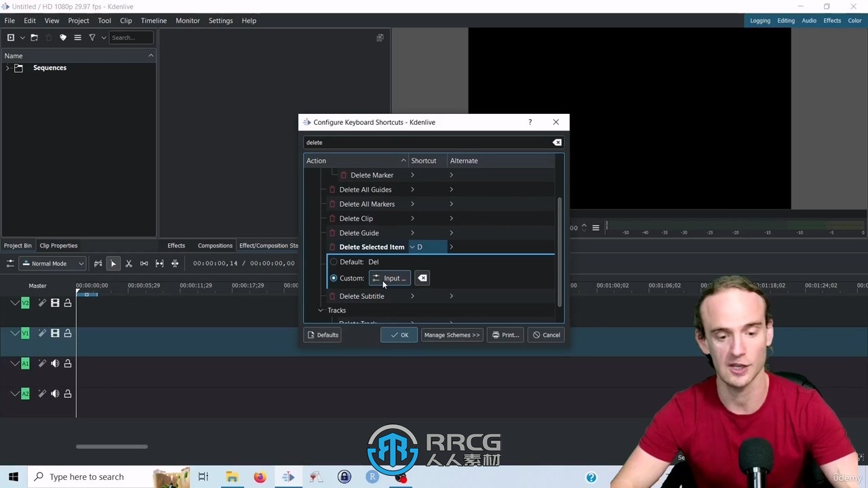The height and width of the screenshot is (488, 868).
Task: Click the Project Bin search field
Action: (x=131, y=37)
